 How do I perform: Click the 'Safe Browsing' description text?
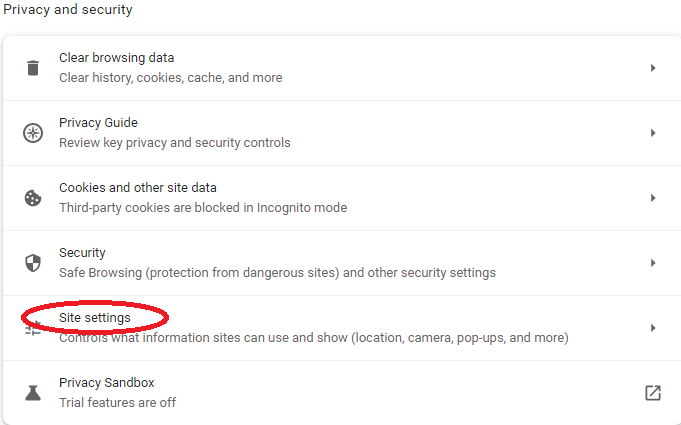tap(277, 273)
